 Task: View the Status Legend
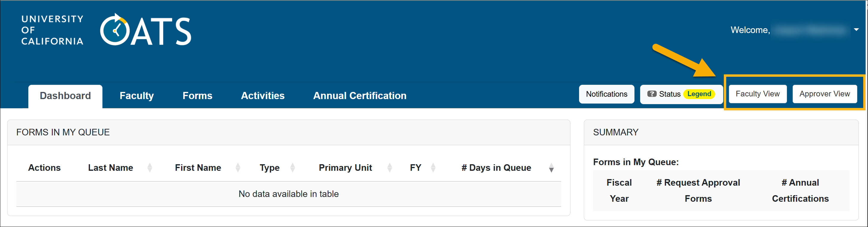[699, 94]
